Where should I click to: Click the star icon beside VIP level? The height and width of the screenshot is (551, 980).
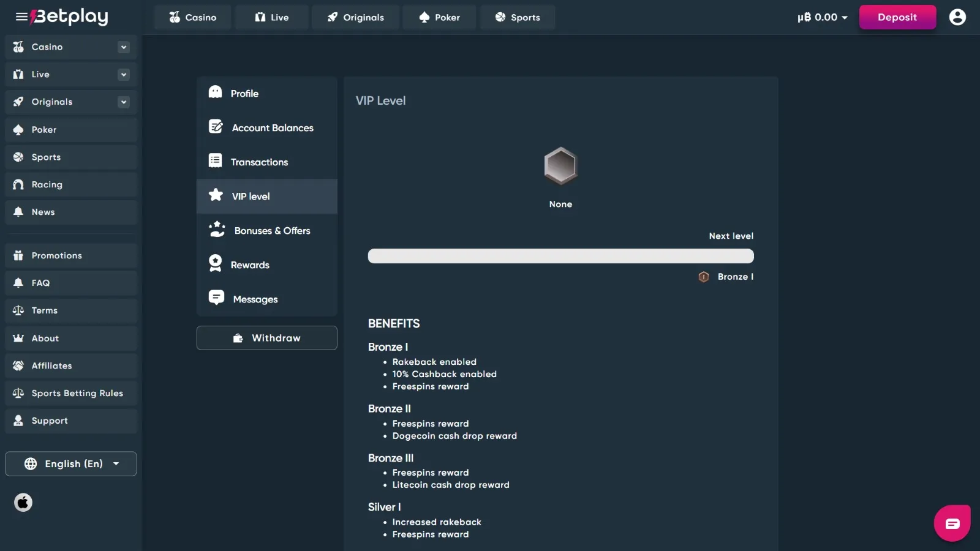click(216, 195)
